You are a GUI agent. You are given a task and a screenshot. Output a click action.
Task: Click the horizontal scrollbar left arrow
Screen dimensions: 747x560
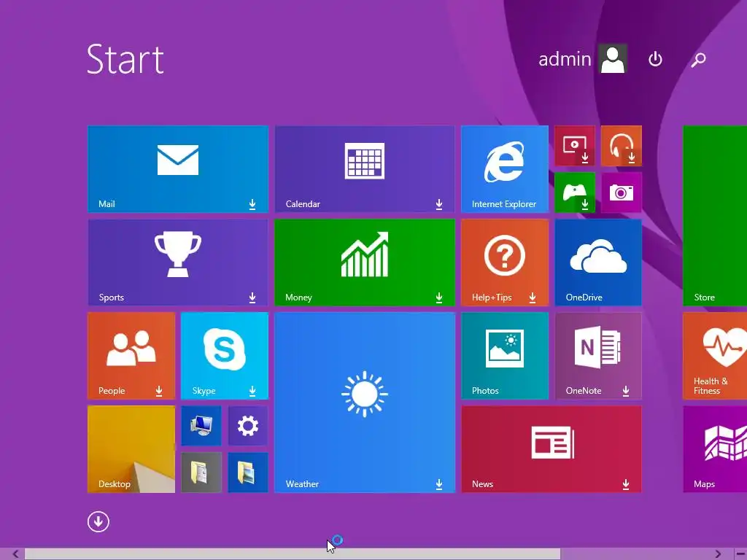(x=15, y=554)
